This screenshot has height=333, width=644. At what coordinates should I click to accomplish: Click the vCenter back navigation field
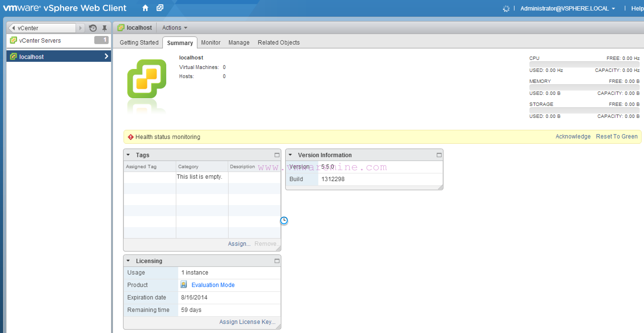click(42, 28)
